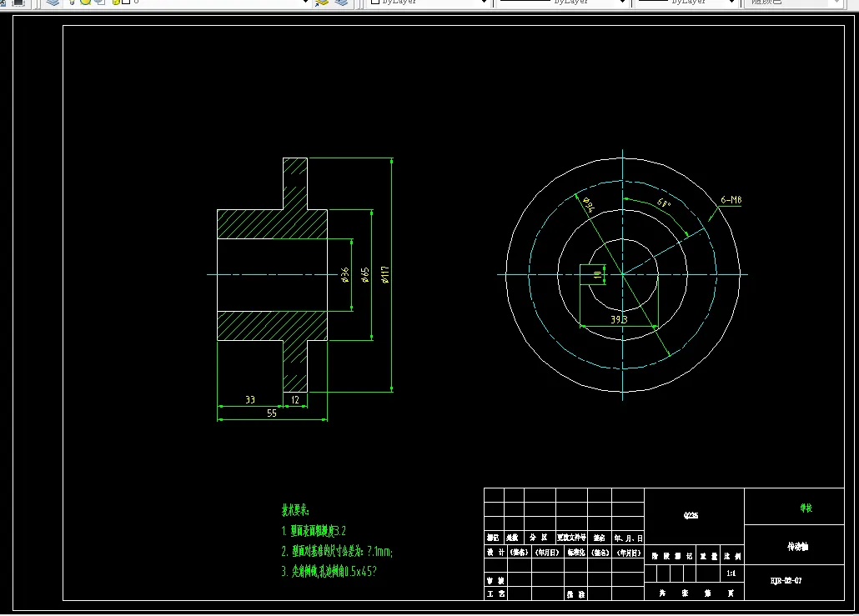Screen dimensions: 859x616
Task: Click the 学校 text in title block
Action: (806, 508)
